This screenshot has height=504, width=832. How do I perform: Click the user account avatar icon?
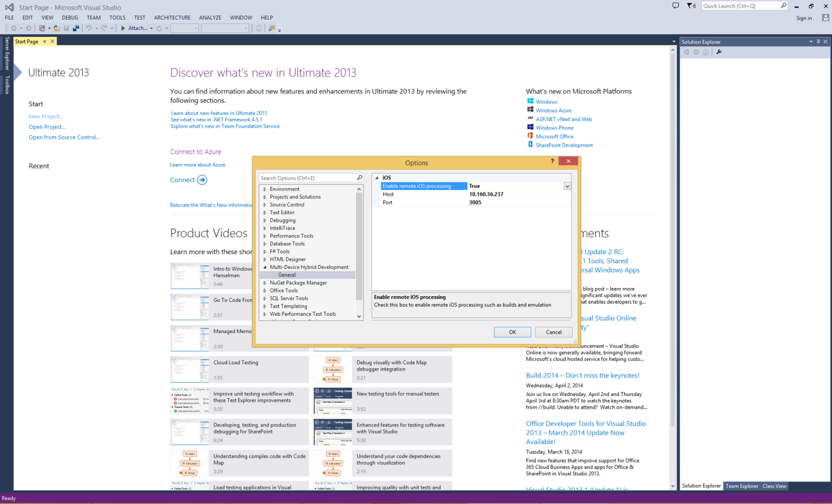tap(826, 18)
